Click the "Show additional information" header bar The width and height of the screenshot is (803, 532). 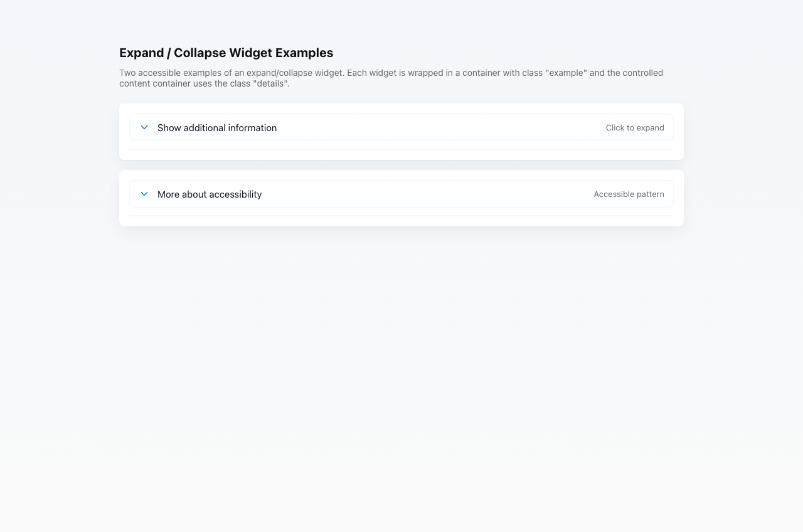point(401,127)
